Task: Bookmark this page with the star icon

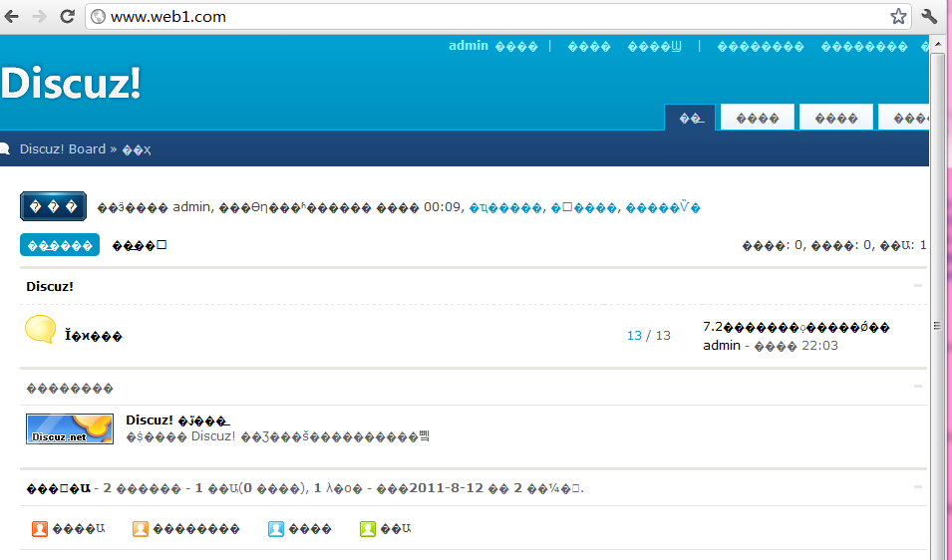Action: [898, 16]
